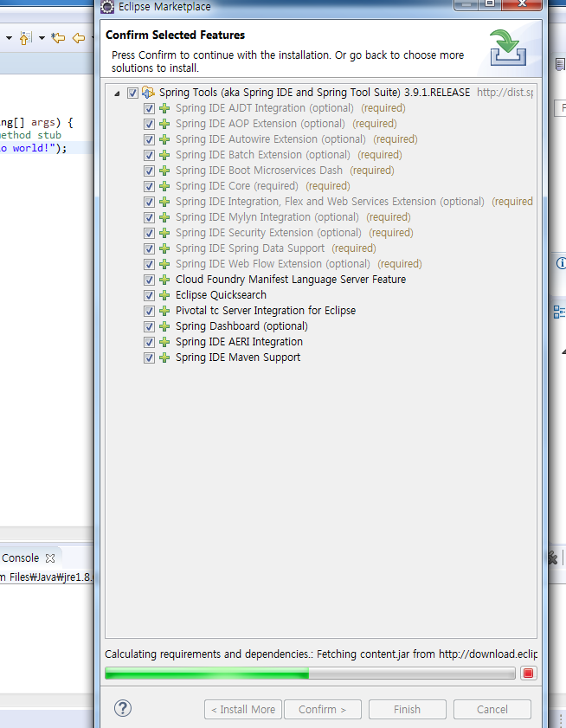Click plus icon beside Spring IDE Maven Support
Screen dimensions: 566x728
coord(164,358)
